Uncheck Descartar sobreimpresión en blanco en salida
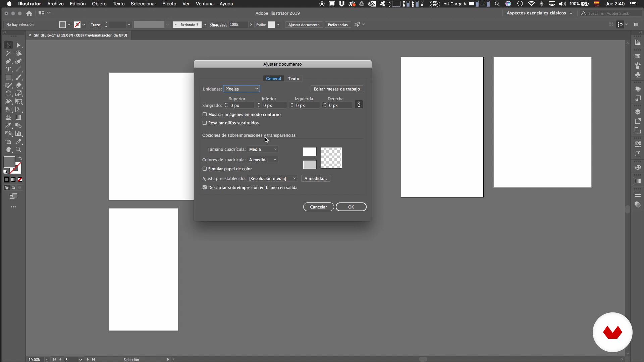The height and width of the screenshot is (362, 644). [x=205, y=188]
